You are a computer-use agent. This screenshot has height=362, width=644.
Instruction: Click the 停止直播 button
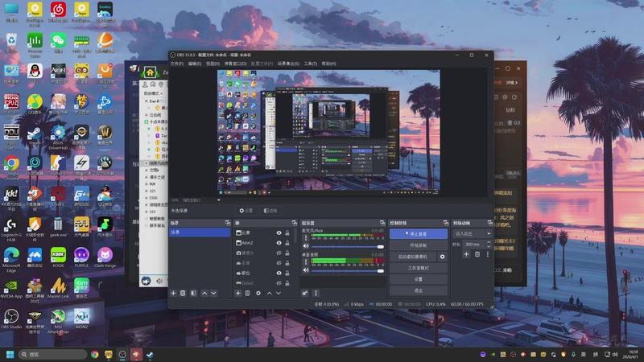coord(418,233)
